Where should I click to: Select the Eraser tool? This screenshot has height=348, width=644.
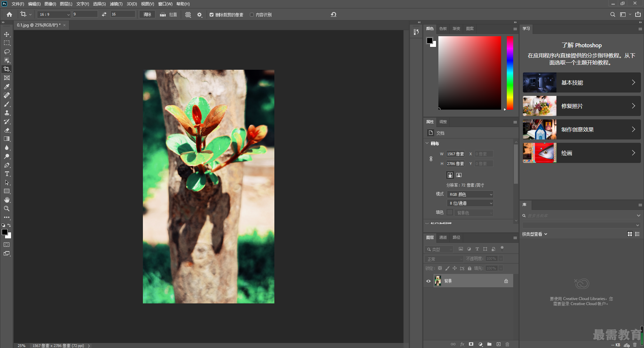pos(7,130)
